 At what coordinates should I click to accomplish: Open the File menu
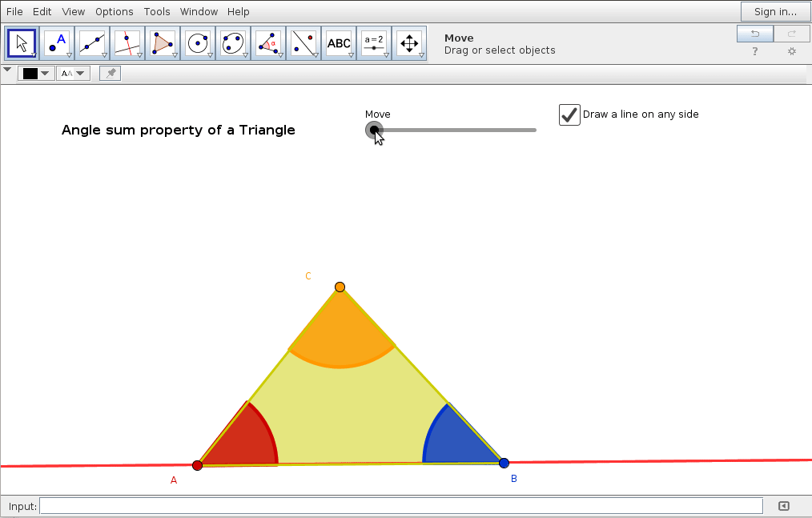point(14,11)
